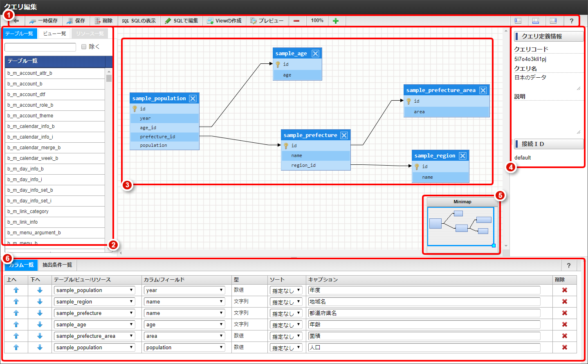Click the プレビュー button
Screen dimensions: 588x364
(267, 21)
